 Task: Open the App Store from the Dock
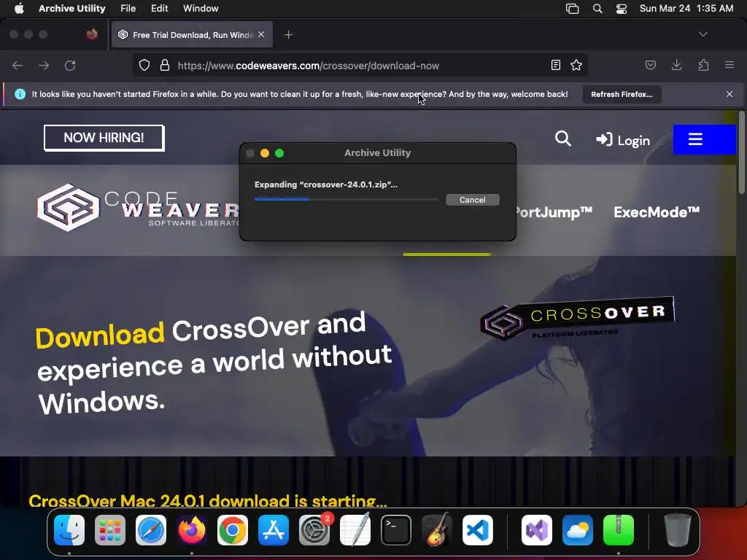[x=274, y=530]
